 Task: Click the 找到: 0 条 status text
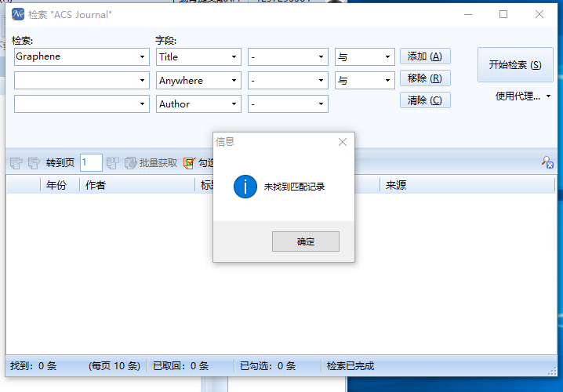point(34,366)
